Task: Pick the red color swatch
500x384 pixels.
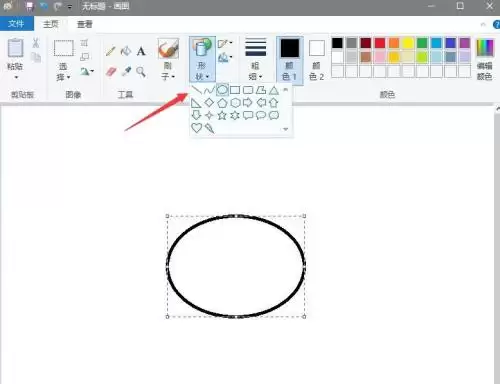Action: 380,43
